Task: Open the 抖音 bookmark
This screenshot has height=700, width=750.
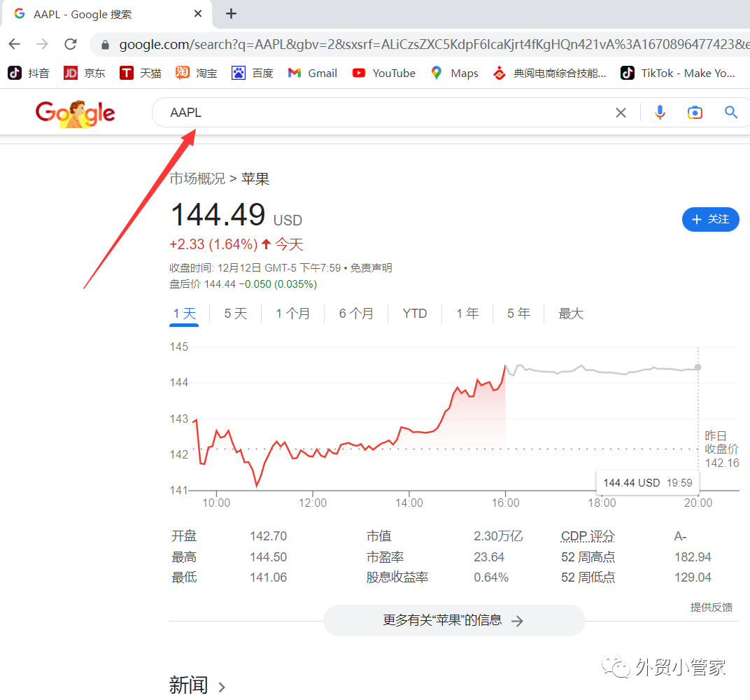Action: [x=29, y=73]
